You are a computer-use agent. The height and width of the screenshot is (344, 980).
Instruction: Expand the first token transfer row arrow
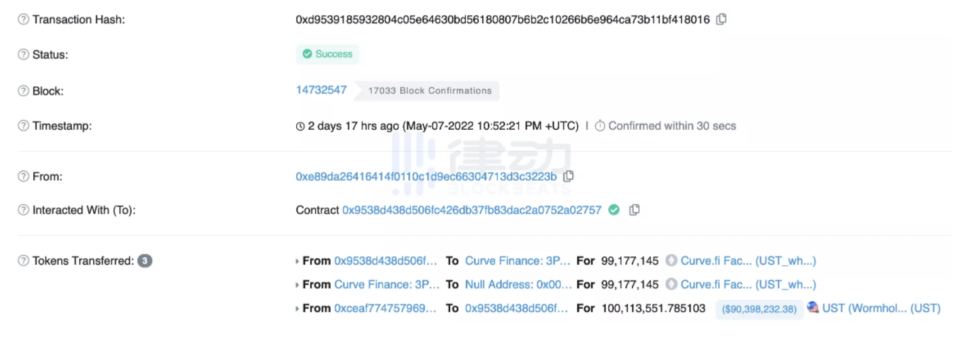click(x=297, y=261)
